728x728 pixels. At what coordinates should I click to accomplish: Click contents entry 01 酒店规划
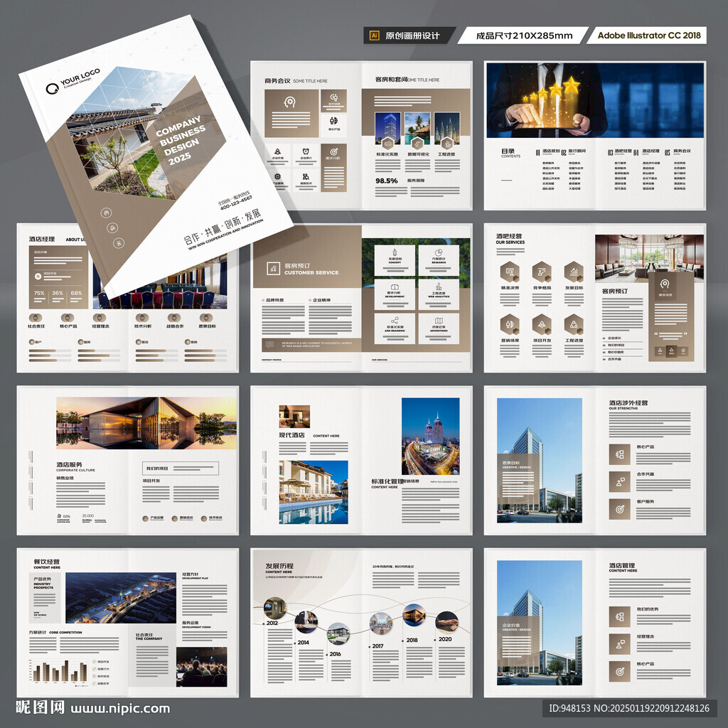pyautogui.click(x=548, y=152)
